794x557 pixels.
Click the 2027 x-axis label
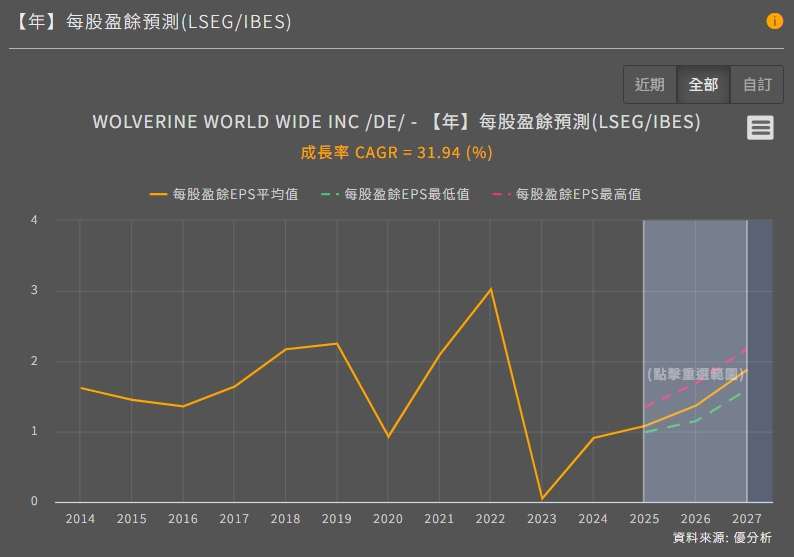coord(747,519)
